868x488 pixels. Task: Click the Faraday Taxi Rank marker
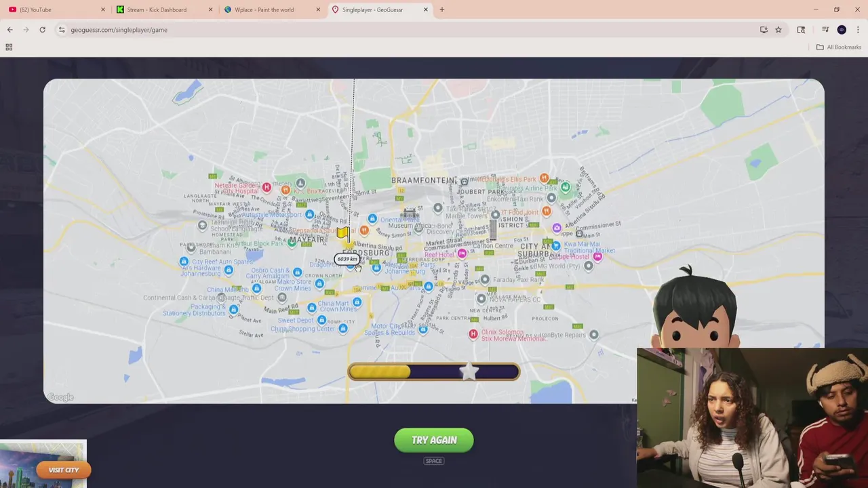pos(485,279)
